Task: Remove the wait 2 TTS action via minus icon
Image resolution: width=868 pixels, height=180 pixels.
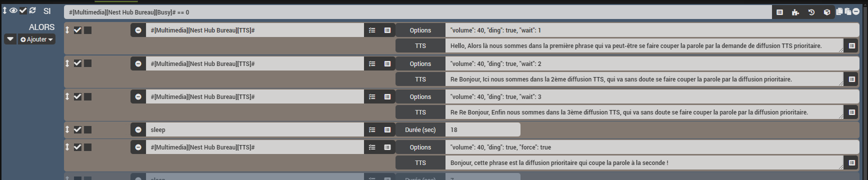Action: click(x=138, y=63)
